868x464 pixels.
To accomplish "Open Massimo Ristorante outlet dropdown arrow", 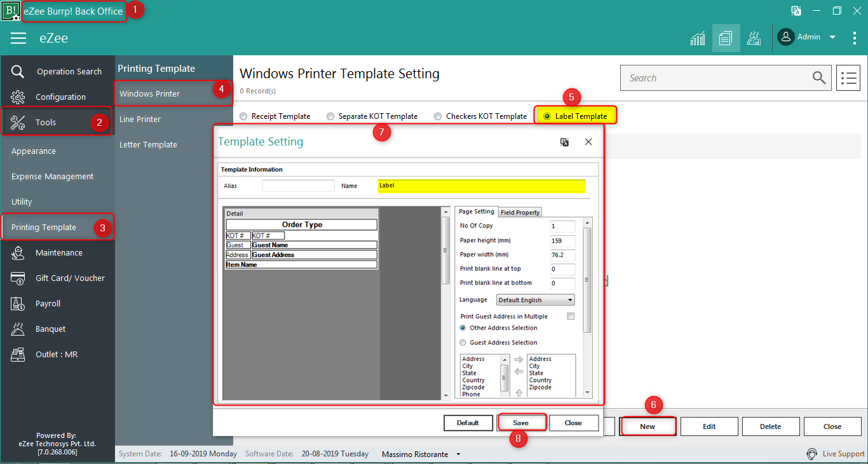I will pyautogui.click(x=459, y=454).
